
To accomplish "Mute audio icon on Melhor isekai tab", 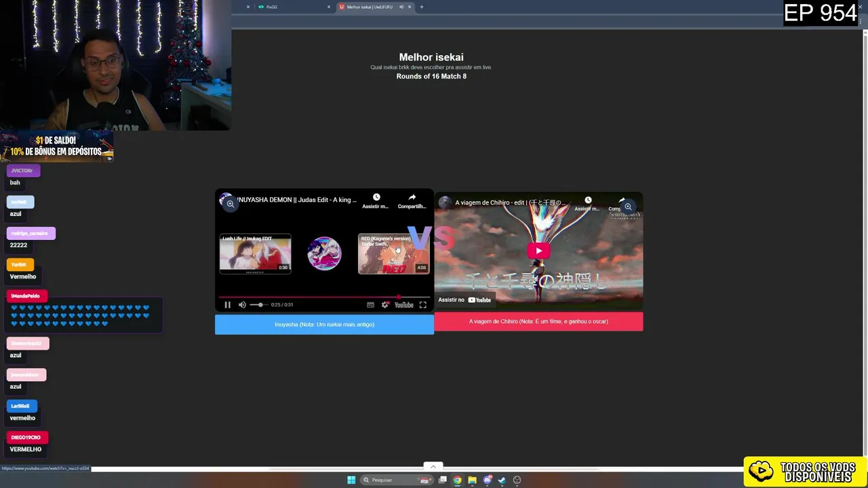I will point(401,7).
